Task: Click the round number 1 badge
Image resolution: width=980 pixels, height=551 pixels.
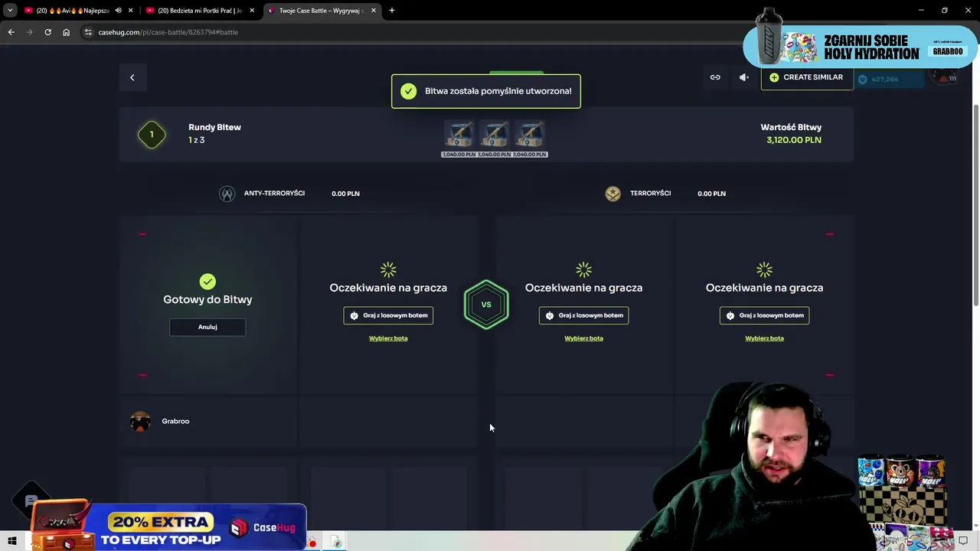Action: click(152, 135)
